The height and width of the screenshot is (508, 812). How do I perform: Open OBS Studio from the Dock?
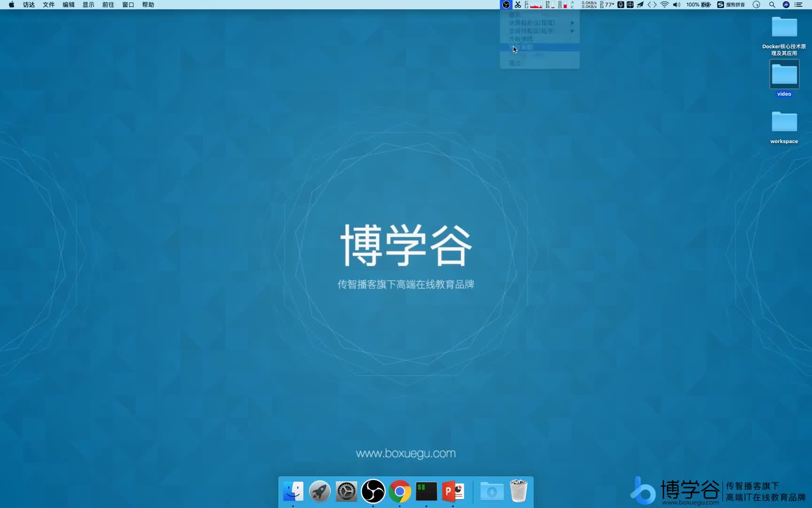click(x=373, y=492)
